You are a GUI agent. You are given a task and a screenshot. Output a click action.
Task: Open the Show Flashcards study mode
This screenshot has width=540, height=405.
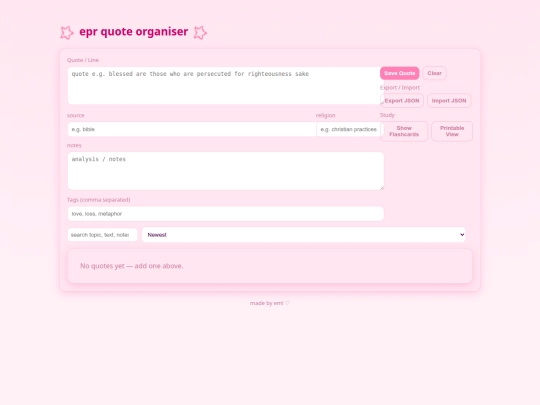click(x=404, y=131)
